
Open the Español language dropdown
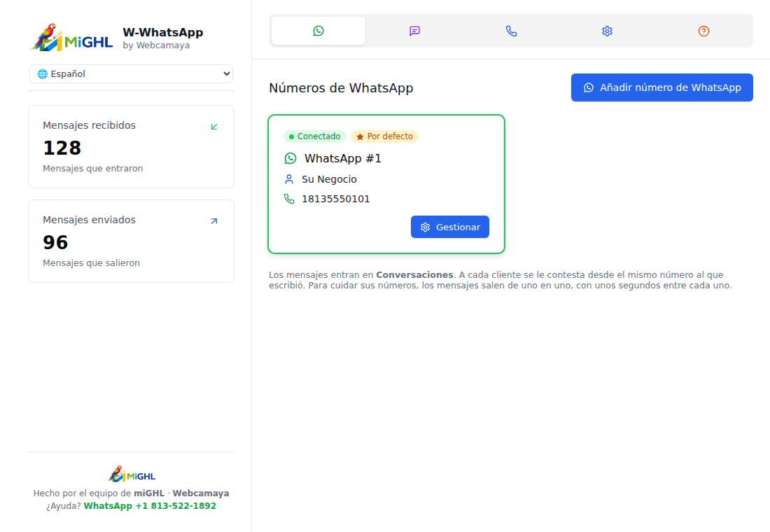[131, 73]
